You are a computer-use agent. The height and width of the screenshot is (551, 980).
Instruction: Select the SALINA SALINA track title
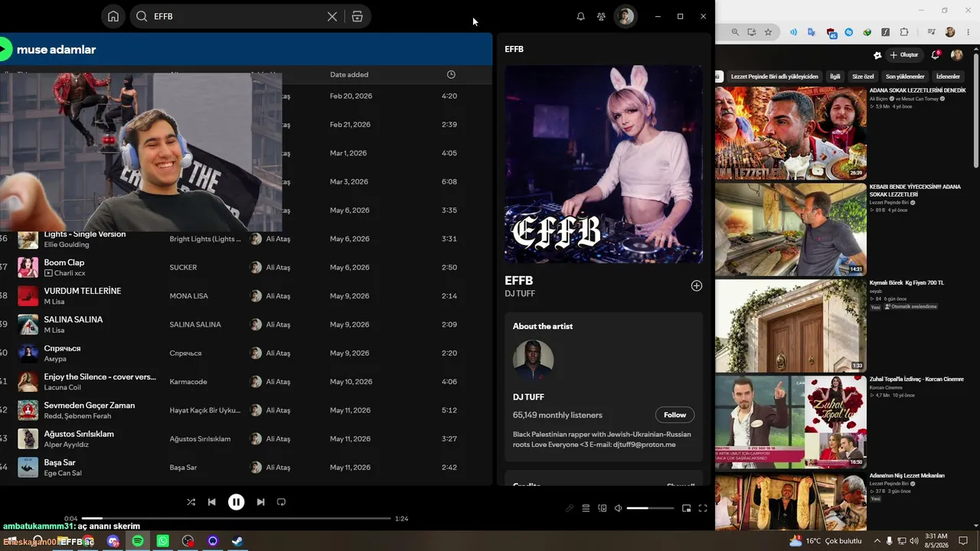pos(73,319)
